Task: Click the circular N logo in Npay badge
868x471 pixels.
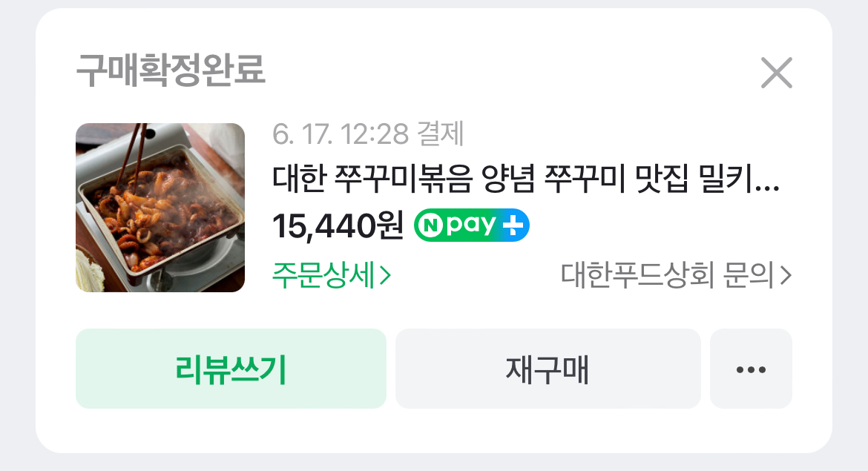Action: tap(431, 225)
